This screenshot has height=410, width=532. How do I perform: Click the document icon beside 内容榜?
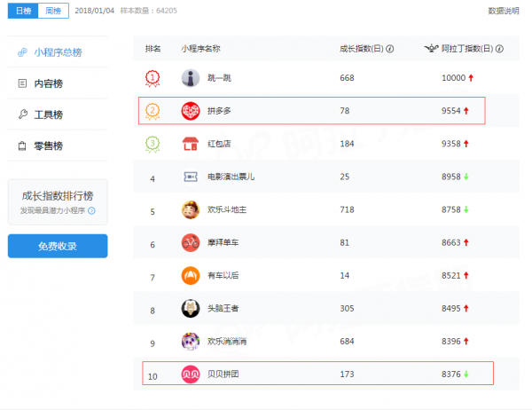tap(22, 83)
